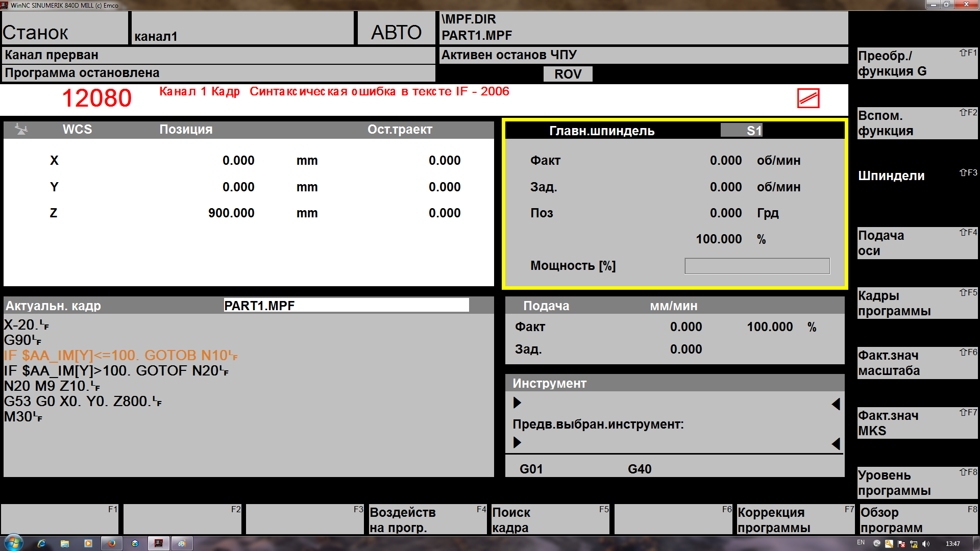The width and height of the screenshot is (980, 551).
Task: Switch to Paint in taskbar
Action: click(x=182, y=543)
